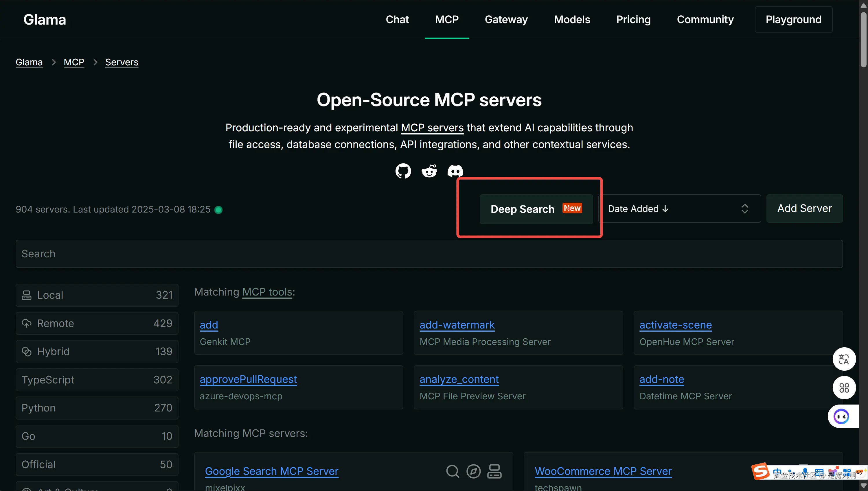Open the analyze_content tool link
Screen dimensions: 868x491
459,379
